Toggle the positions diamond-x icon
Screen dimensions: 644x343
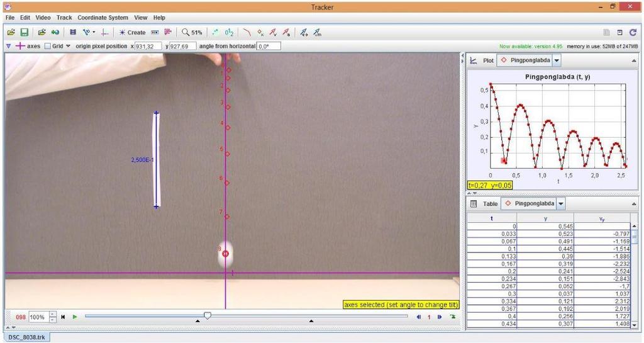(260, 32)
